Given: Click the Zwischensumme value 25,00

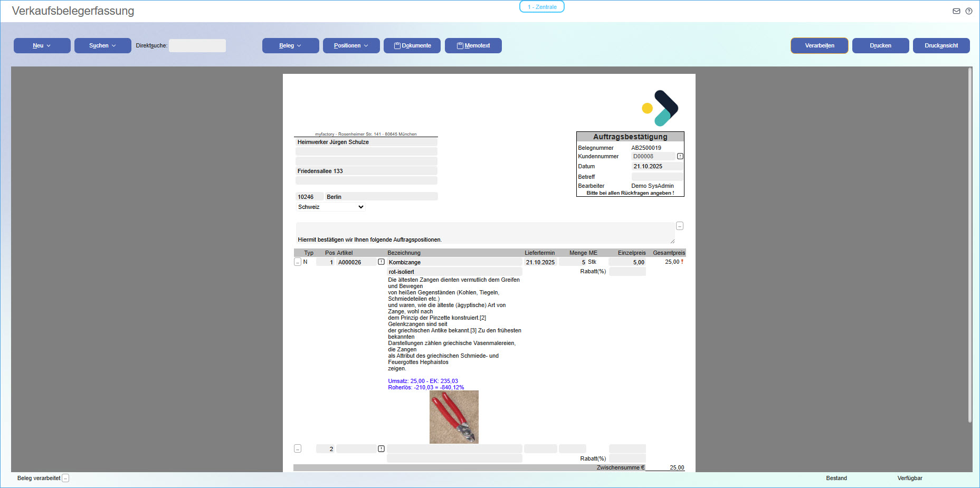Looking at the screenshot, I should tap(677, 467).
